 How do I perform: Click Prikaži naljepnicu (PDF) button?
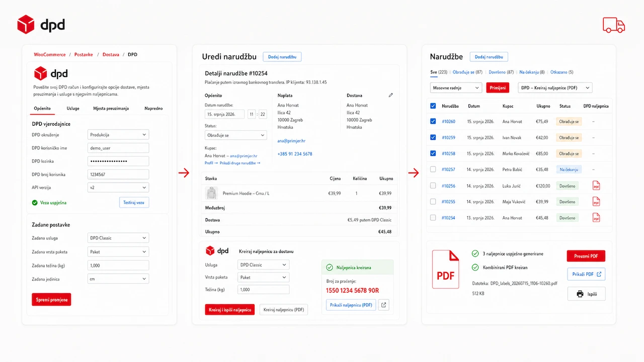tap(351, 305)
